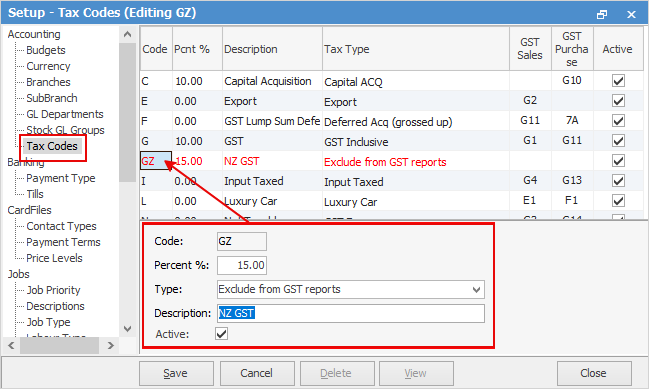Select SubBranch in the setup tree
Screen dimensions: 649x389
click(52, 98)
